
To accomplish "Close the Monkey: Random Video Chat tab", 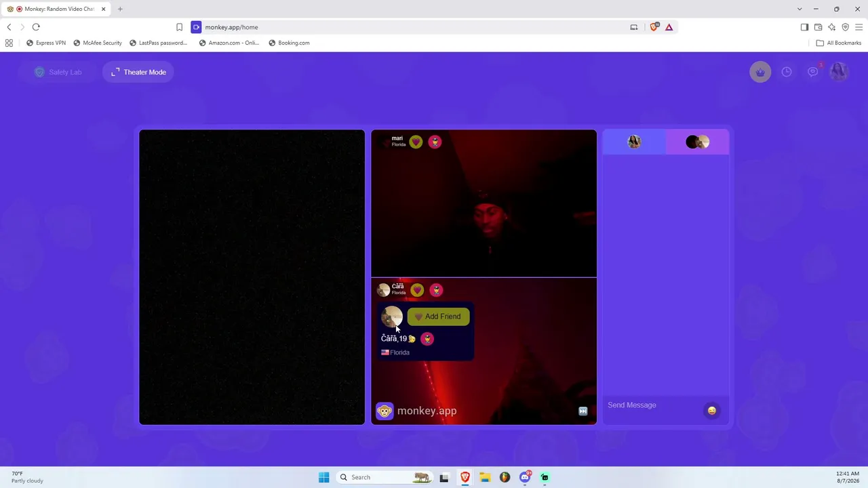I will coord(104,9).
